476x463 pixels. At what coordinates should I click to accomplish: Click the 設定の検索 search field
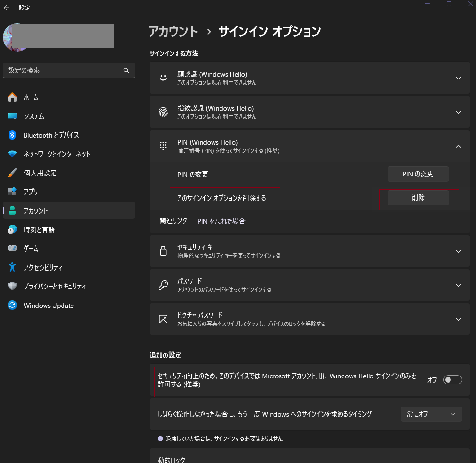(x=69, y=70)
